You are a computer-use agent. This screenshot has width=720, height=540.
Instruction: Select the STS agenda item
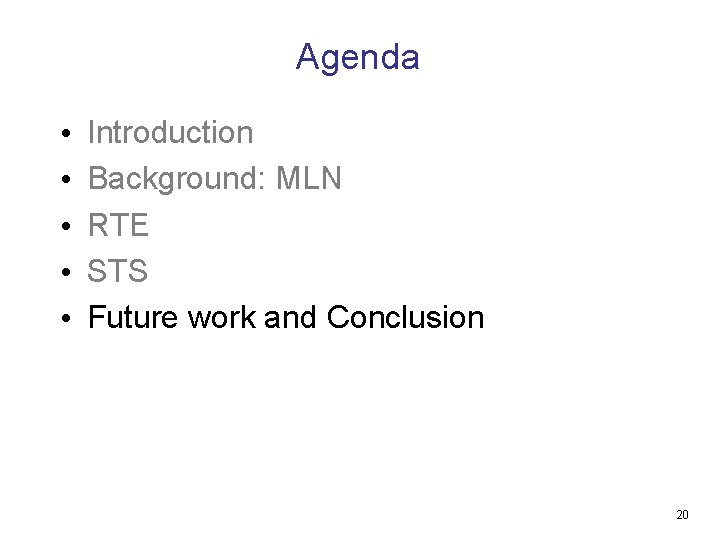click(x=118, y=271)
